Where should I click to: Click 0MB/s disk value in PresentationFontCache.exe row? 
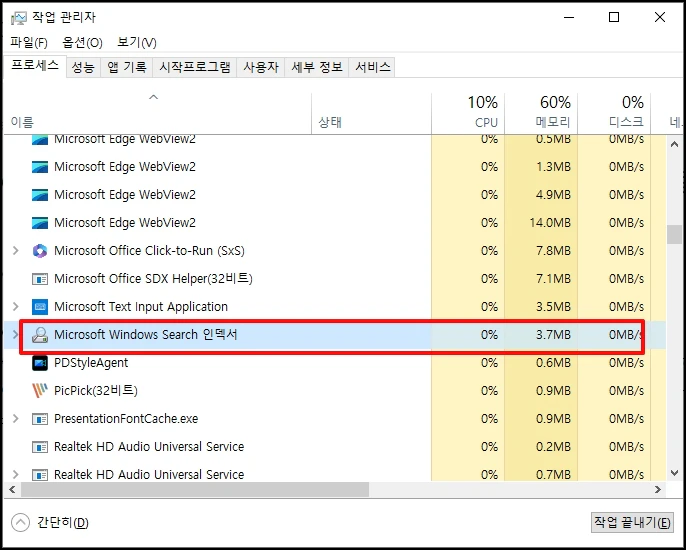[626, 419]
